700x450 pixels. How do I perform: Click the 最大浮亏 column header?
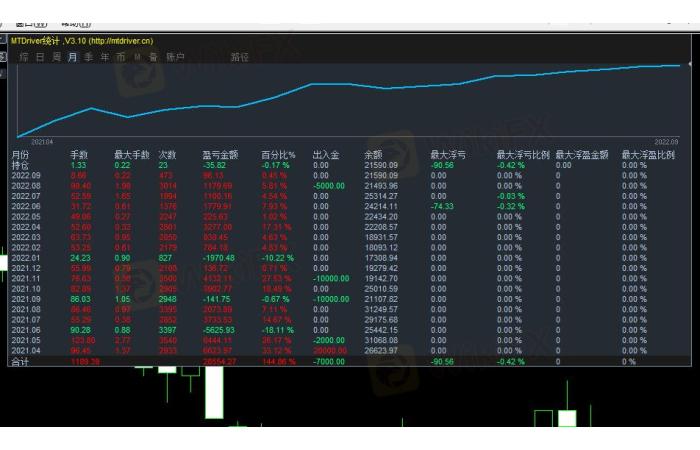pos(447,155)
